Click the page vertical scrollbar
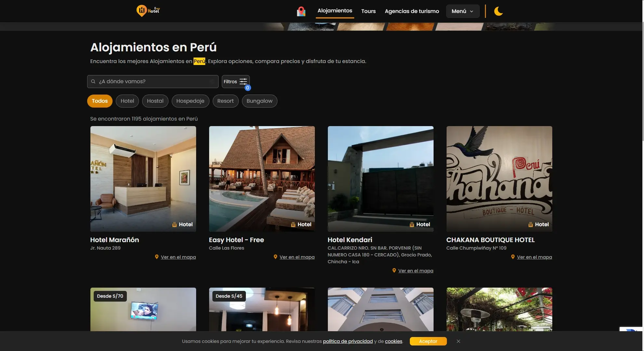 coord(642,81)
